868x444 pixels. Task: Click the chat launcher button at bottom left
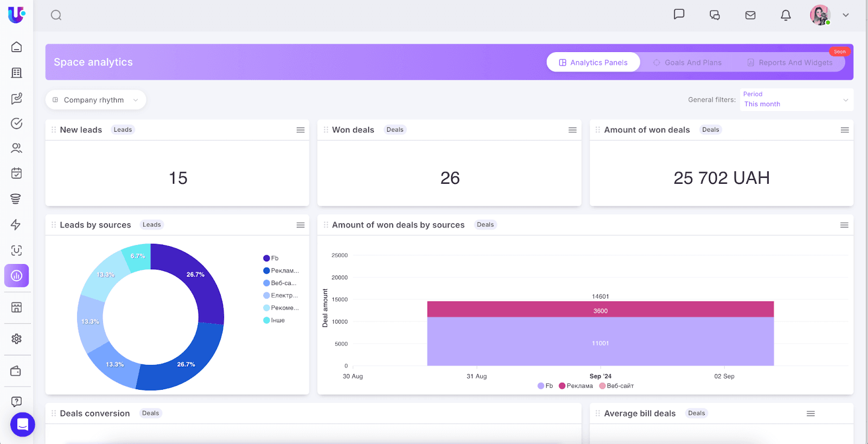coord(23,424)
